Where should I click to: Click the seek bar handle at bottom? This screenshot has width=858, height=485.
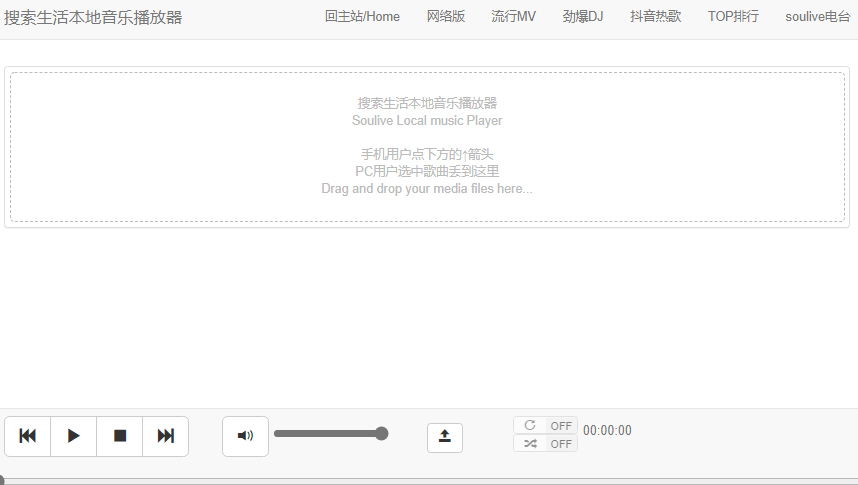pyautogui.click(x=2, y=481)
